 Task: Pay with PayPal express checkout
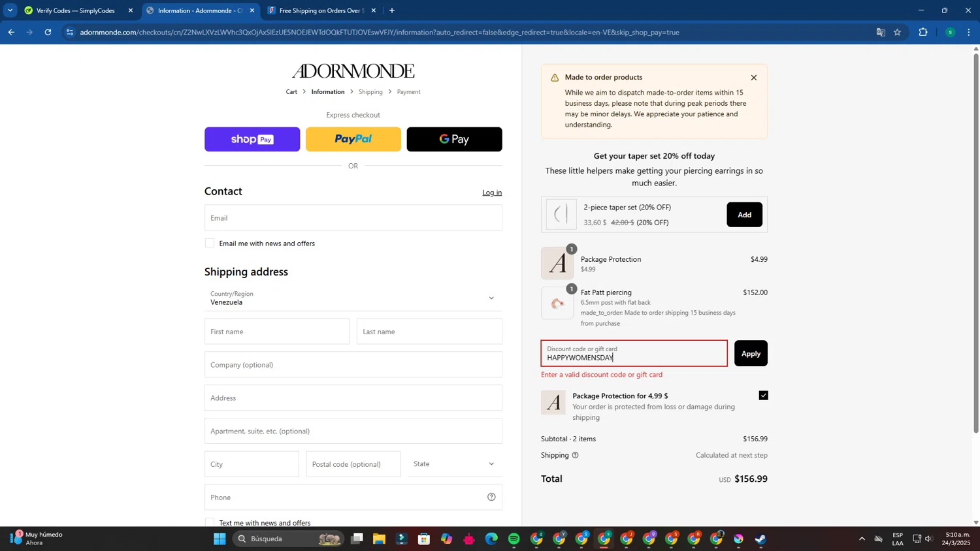353,139
